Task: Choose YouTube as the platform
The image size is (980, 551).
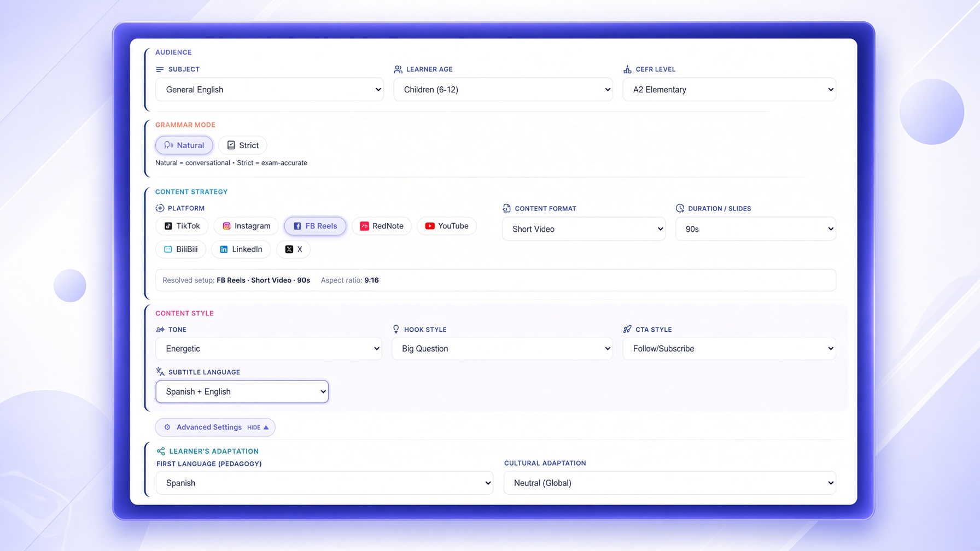Action: pyautogui.click(x=447, y=226)
